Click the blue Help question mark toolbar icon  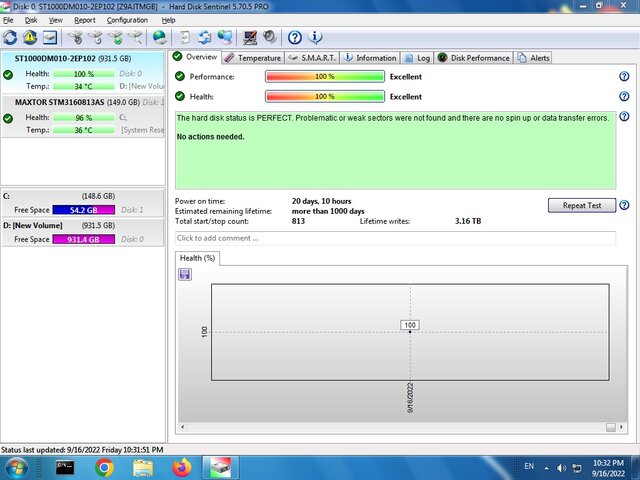coord(295,37)
